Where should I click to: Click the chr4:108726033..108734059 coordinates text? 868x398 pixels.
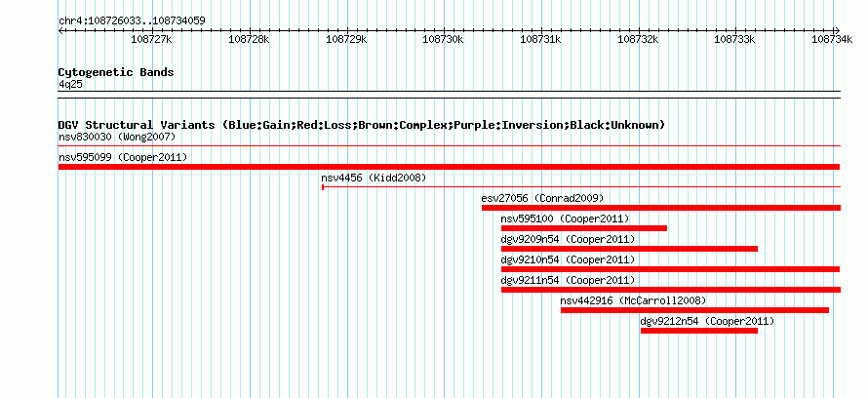coord(132,21)
